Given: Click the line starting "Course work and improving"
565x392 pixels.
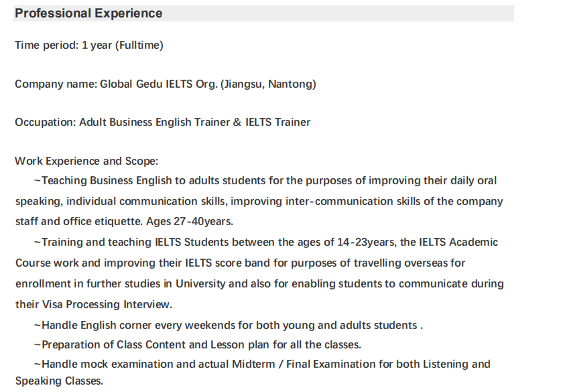Looking at the screenshot, I should pyautogui.click(x=240, y=263).
